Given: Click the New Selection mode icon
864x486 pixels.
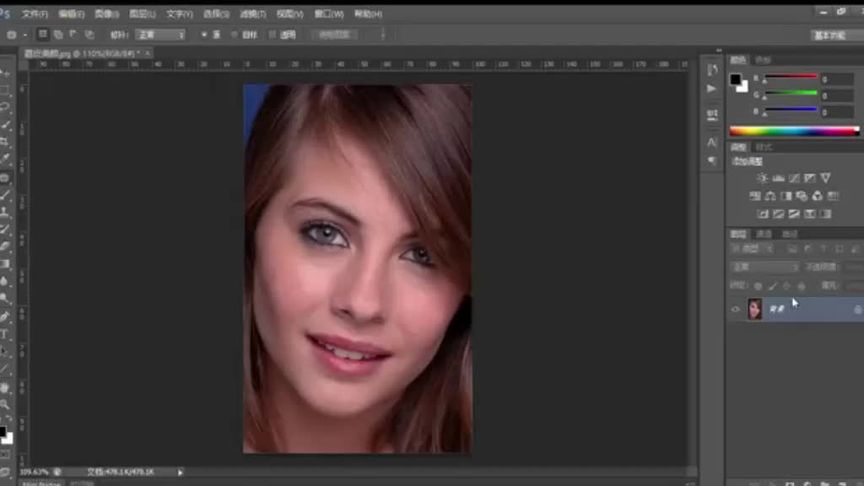Looking at the screenshot, I should pyautogui.click(x=43, y=34).
